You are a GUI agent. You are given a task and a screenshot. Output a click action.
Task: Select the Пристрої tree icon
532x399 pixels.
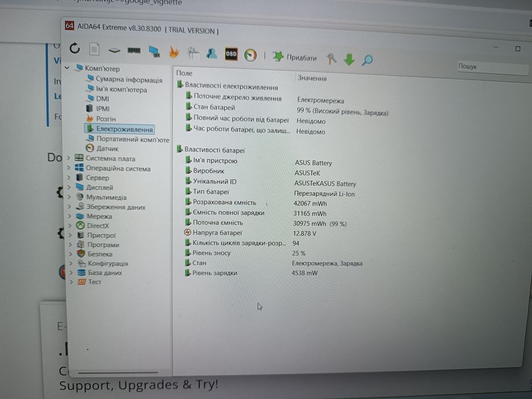[81, 235]
